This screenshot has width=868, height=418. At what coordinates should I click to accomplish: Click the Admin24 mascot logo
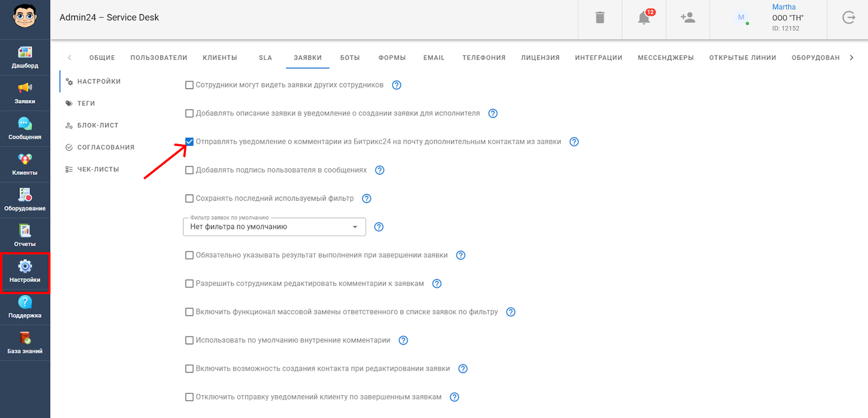tap(25, 17)
